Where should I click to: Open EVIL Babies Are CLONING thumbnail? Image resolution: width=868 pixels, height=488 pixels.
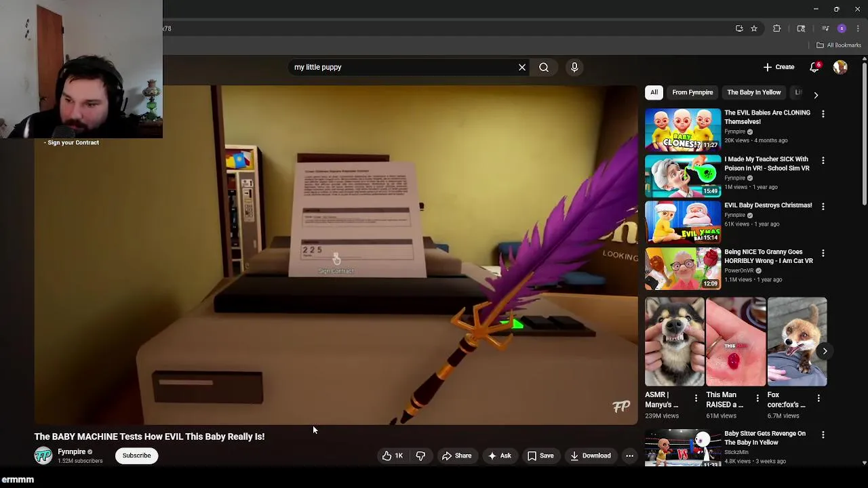coord(683,129)
